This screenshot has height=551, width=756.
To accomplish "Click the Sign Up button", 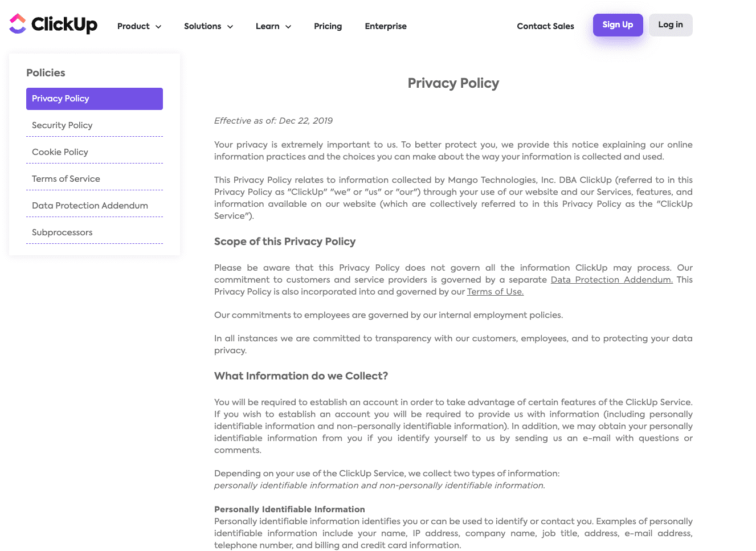I will click(618, 25).
